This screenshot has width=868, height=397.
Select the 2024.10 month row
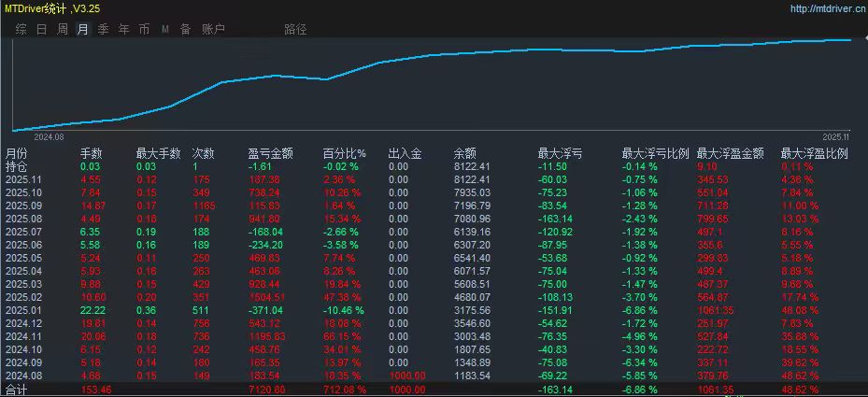434,349
